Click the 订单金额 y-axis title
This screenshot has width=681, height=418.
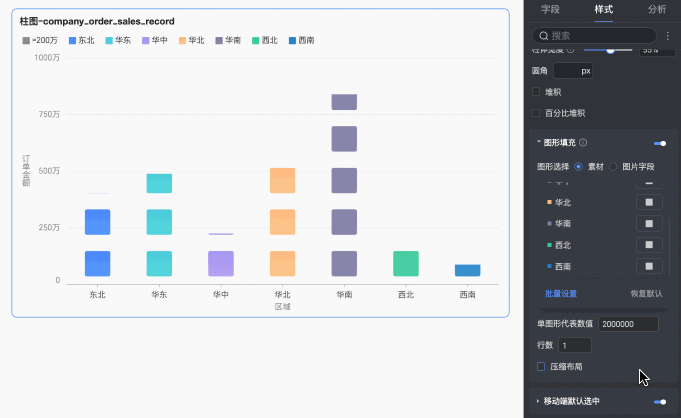click(x=26, y=170)
